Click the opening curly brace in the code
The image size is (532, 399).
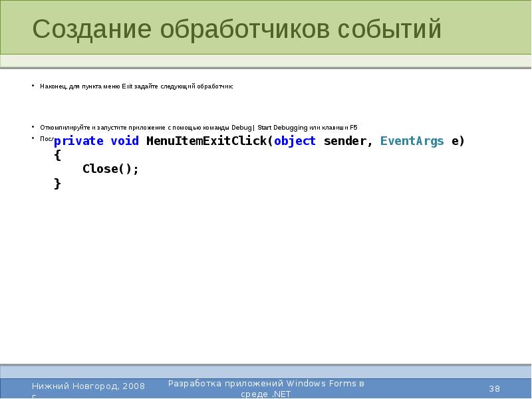tap(57, 155)
